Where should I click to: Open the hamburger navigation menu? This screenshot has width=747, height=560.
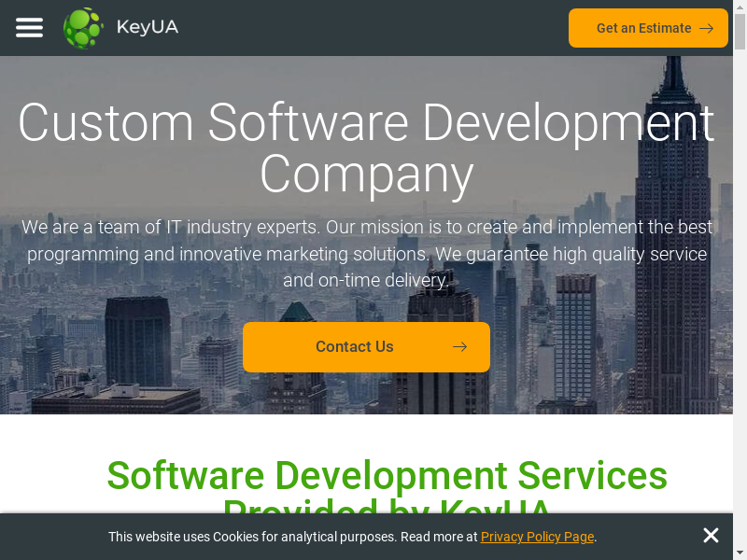(29, 28)
